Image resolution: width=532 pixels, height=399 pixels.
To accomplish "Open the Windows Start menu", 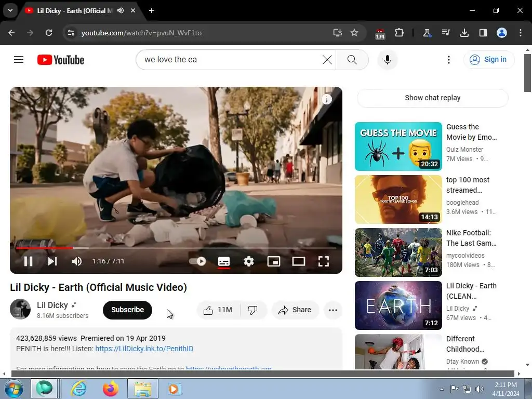I will [x=14, y=389].
